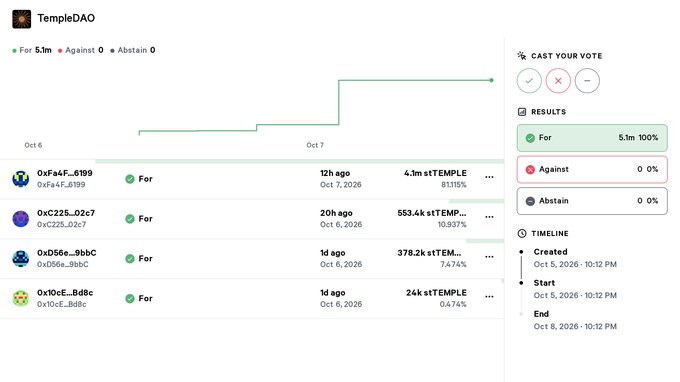This screenshot has width=680, height=382.
Task: Click the green check icon in For result
Action: point(530,138)
